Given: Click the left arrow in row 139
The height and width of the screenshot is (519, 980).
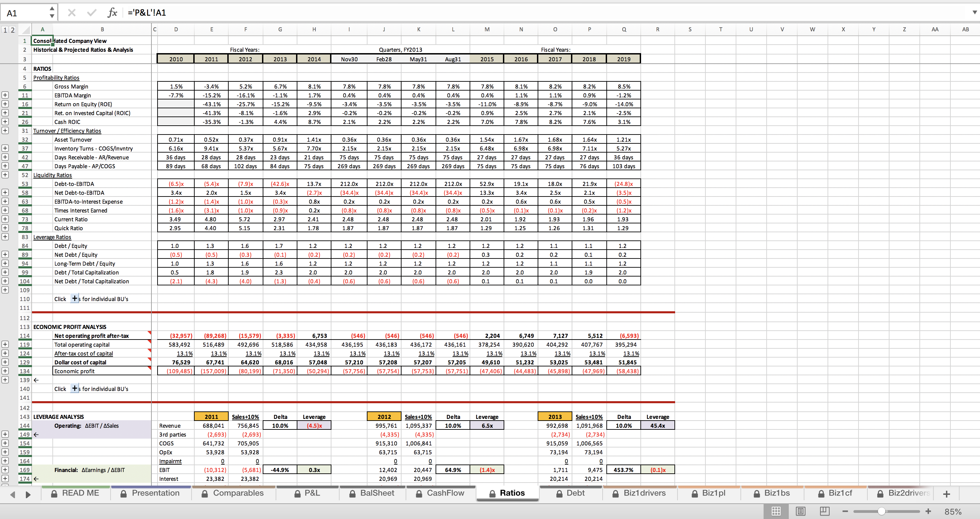Looking at the screenshot, I should pyautogui.click(x=36, y=380).
